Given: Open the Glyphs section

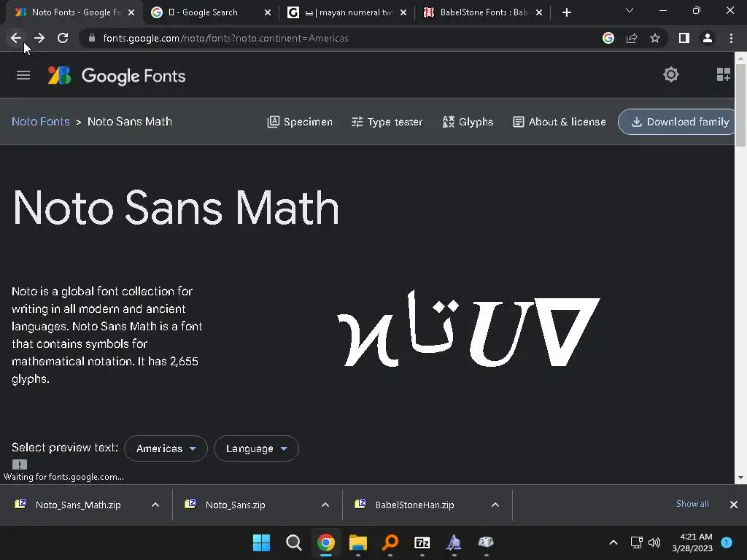Looking at the screenshot, I should 468,122.
